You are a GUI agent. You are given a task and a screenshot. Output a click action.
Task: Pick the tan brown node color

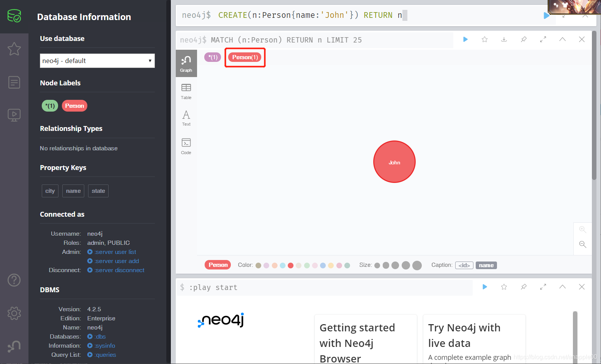pyautogui.click(x=258, y=265)
